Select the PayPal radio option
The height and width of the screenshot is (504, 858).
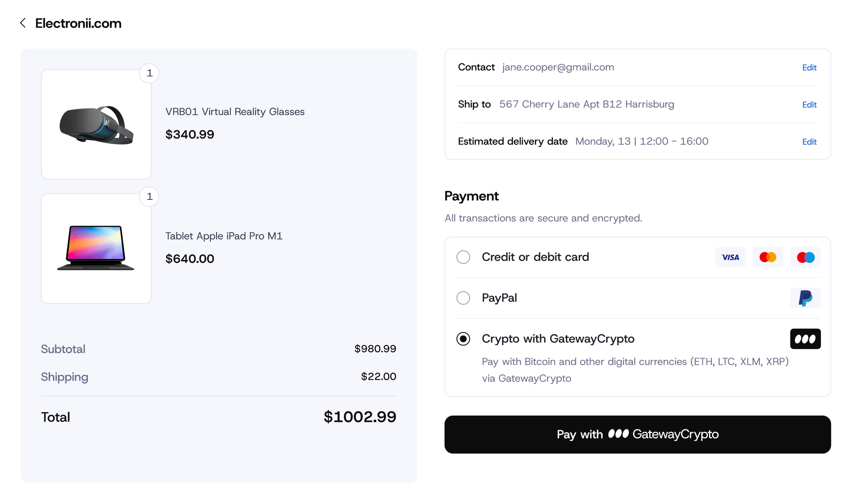pos(463,298)
